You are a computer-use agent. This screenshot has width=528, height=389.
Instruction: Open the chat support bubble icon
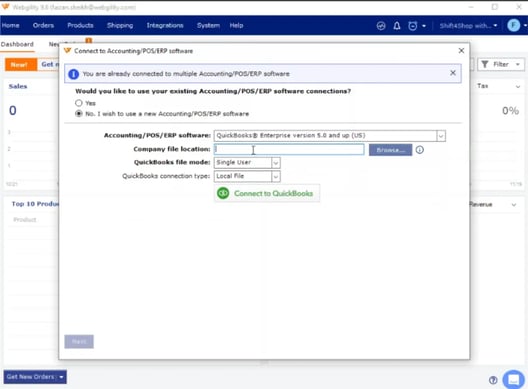514,380
